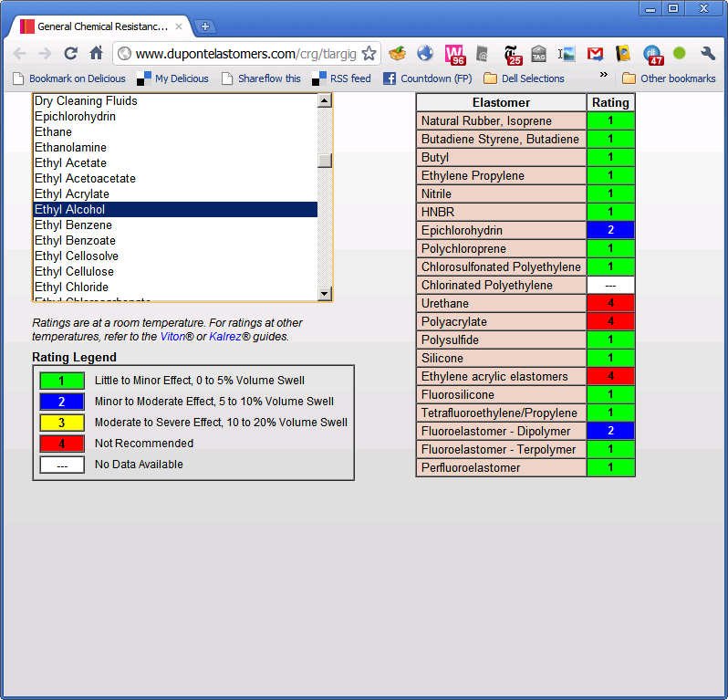The image size is (728, 700).
Task: Select Ethyl Cellosolve in the list
Action: [x=175, y=256]
